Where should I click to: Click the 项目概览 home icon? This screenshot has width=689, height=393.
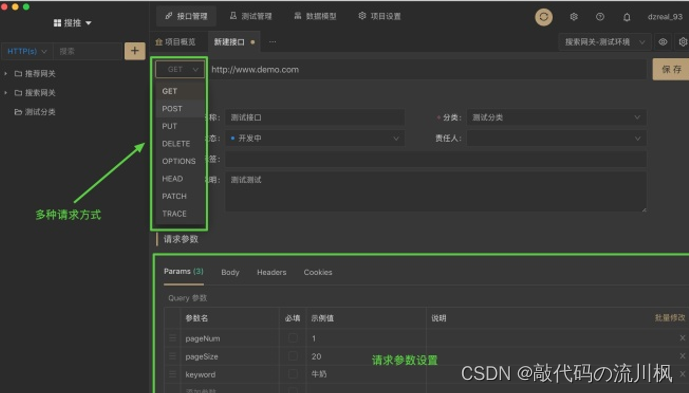pyautogui.click(x=159, y=42)
